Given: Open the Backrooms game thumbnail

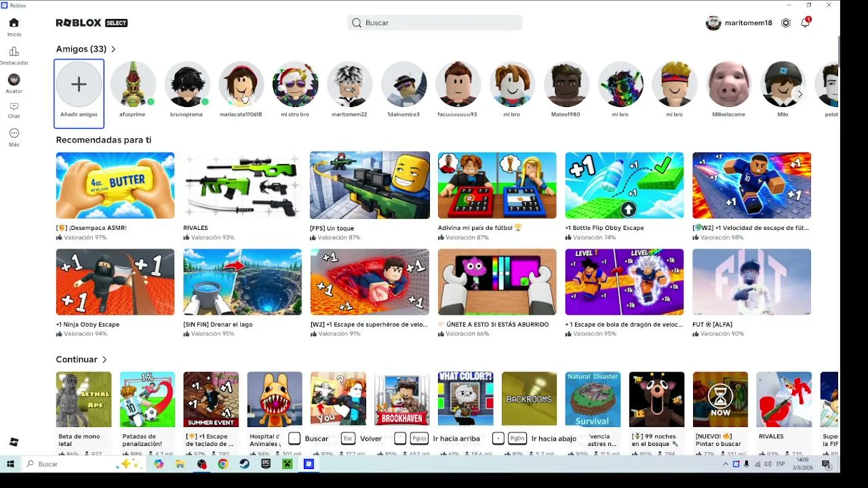Looking at the screenshot, I should (x=530, y=399).
